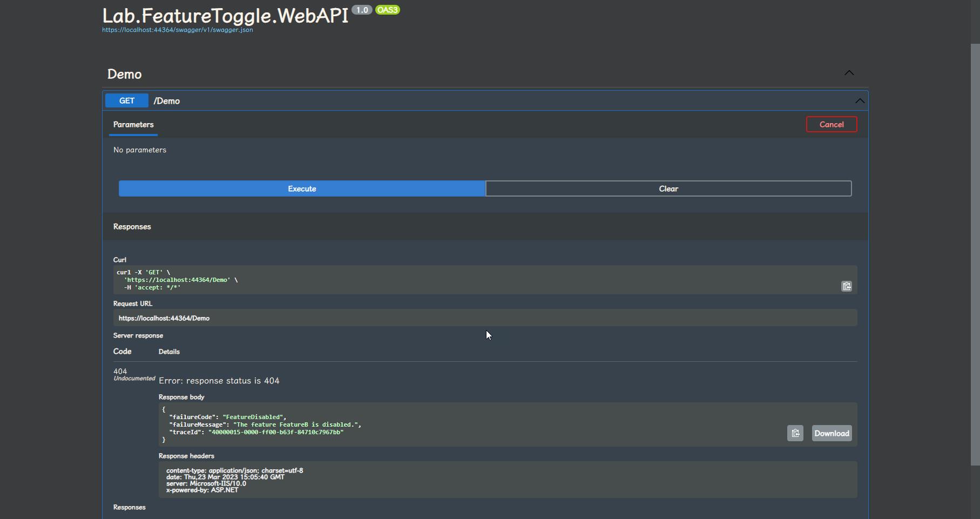Copy the curl command to clipboard

point(846,286)
